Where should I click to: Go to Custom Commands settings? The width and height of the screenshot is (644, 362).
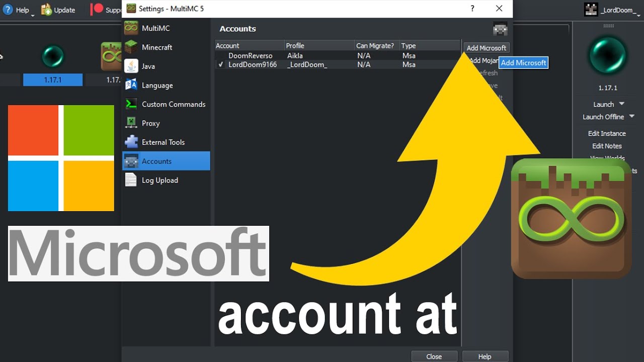coord(166,104)
